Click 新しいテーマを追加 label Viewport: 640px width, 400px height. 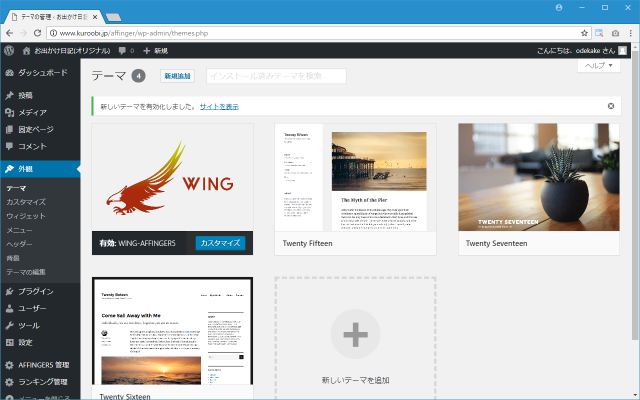tap(355, 380)
